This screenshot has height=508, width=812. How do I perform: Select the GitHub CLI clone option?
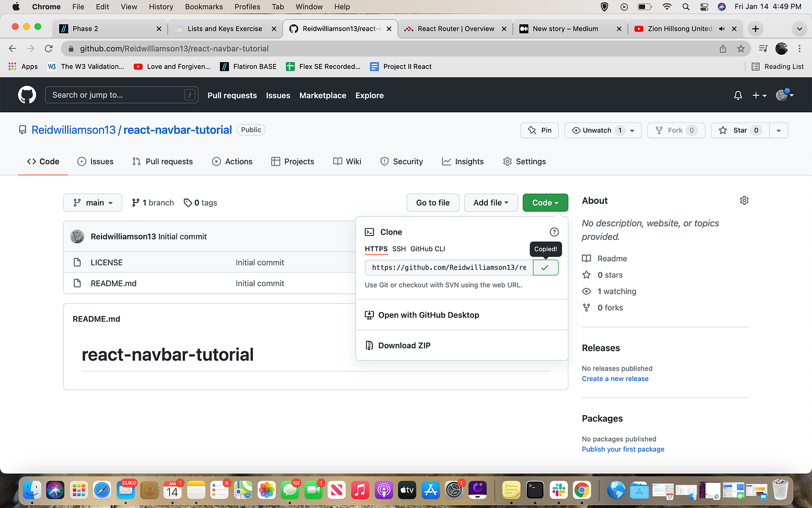click(x=427, y=249)
